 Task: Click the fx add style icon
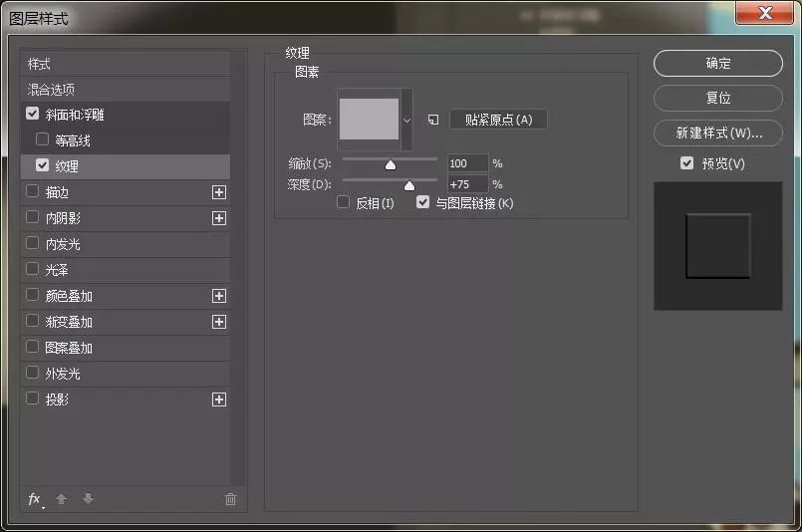click(x=35, y=499)
